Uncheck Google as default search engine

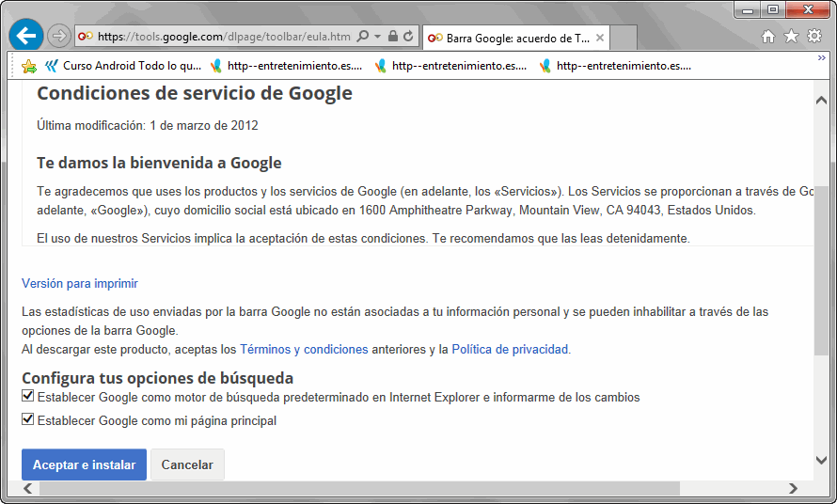[x=28, y=396]
